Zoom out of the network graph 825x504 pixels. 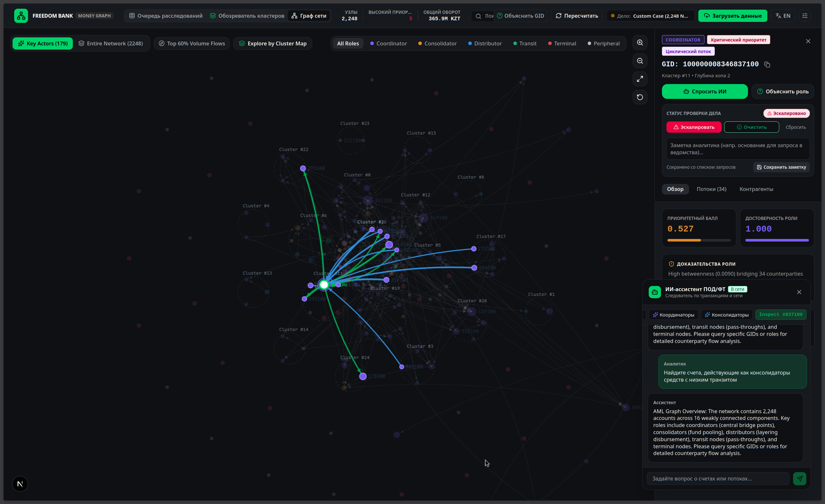pyautogui.click(x=640, y=61)
